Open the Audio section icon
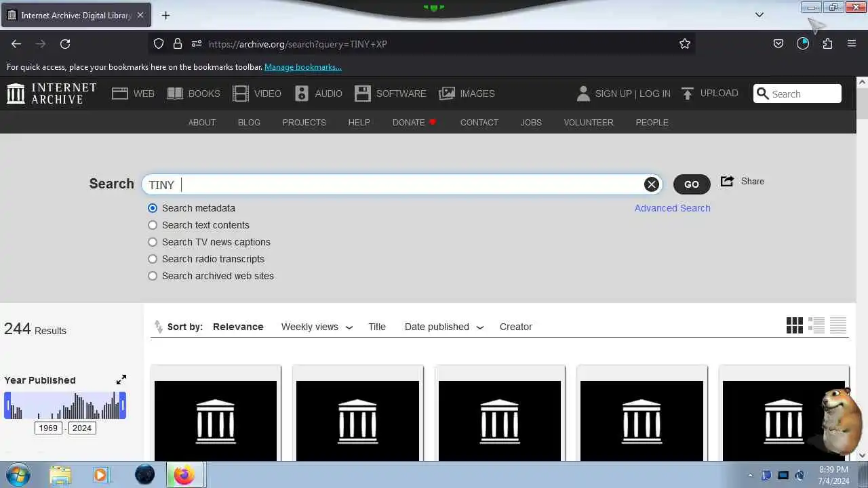 302,94
